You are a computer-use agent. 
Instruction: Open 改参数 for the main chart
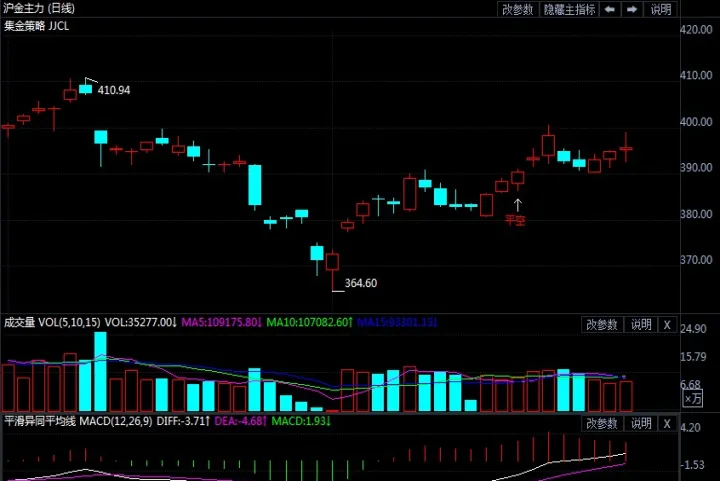coord(518,9)
